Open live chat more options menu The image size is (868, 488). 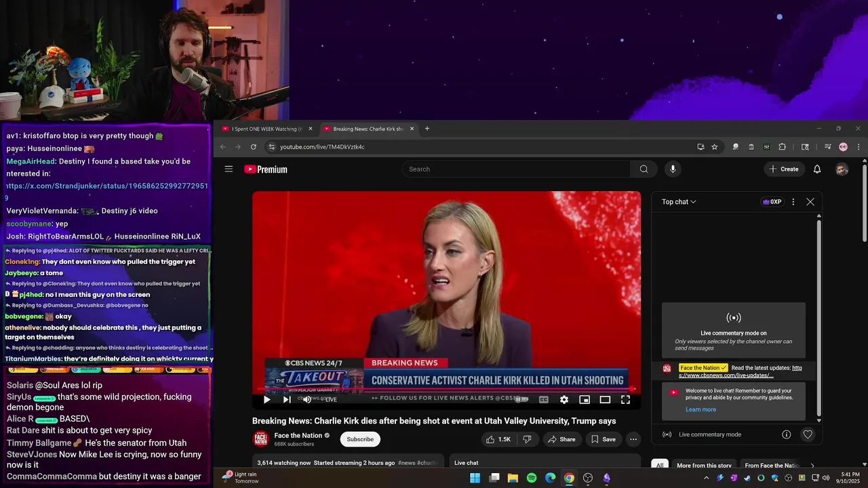(x=793, y=202)
